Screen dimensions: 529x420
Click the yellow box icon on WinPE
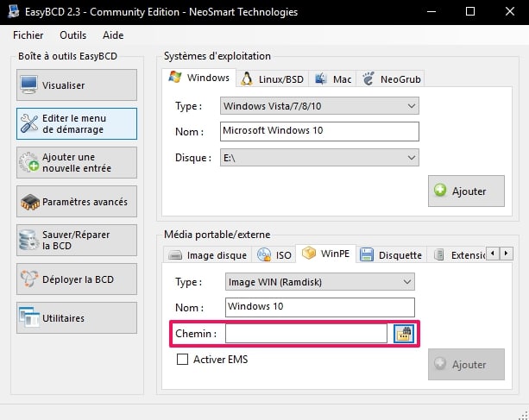click(x=308, y=253)
